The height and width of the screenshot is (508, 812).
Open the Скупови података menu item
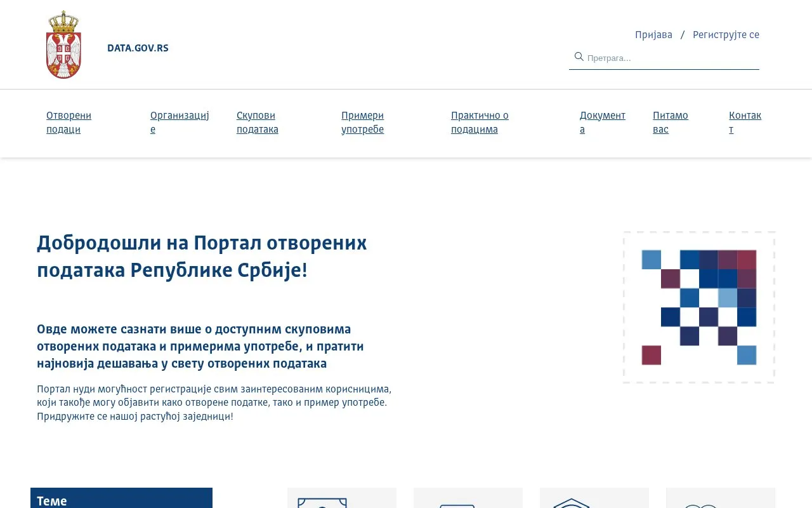258,122
